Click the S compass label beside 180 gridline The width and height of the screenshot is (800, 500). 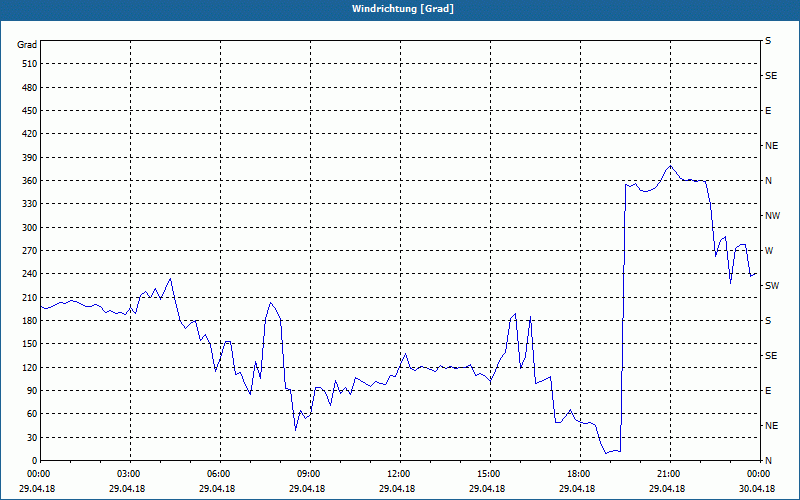768,321
